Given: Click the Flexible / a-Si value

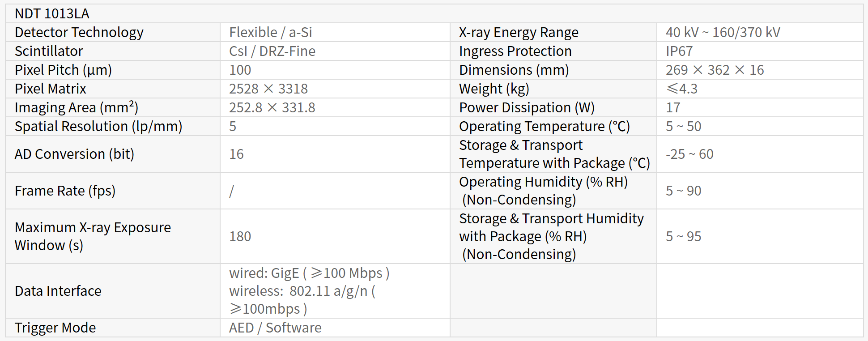Looking at the screenshot, I should [x=270, y=33].
